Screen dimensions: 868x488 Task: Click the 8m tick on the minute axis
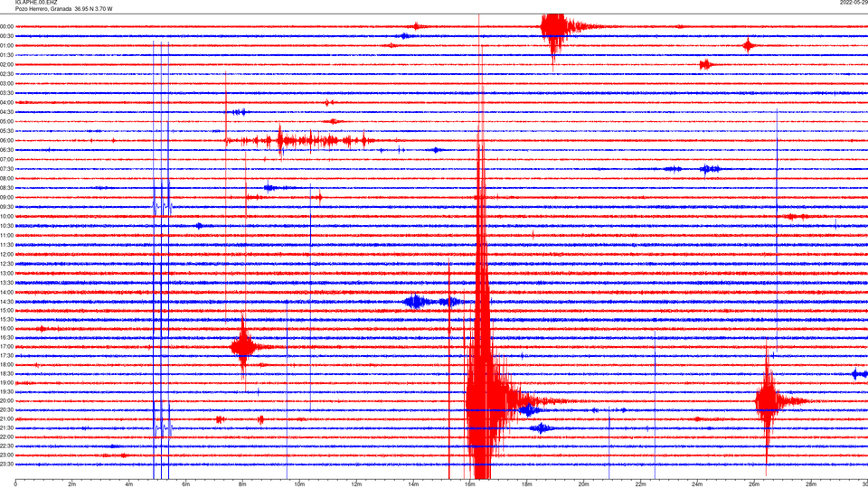242,484
